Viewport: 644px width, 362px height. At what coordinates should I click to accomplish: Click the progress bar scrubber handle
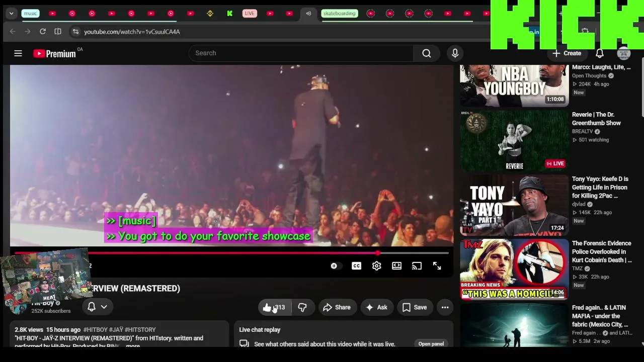(x=377, y=253)
